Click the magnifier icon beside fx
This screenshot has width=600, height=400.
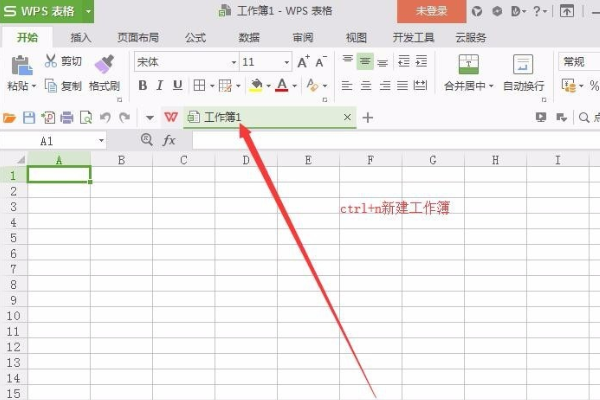pyautogui.click(x=147, y=139)
